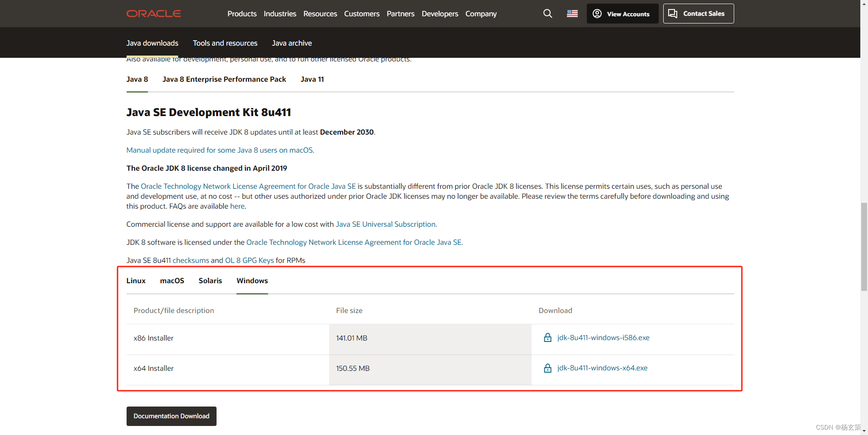The width and height of the screenshot is (868, 435).
Task: Click the US flag country selector
Action: [572, 14]
